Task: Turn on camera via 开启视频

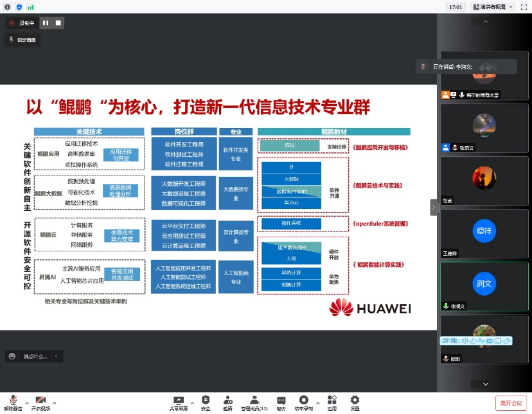Action: point(40,403)
